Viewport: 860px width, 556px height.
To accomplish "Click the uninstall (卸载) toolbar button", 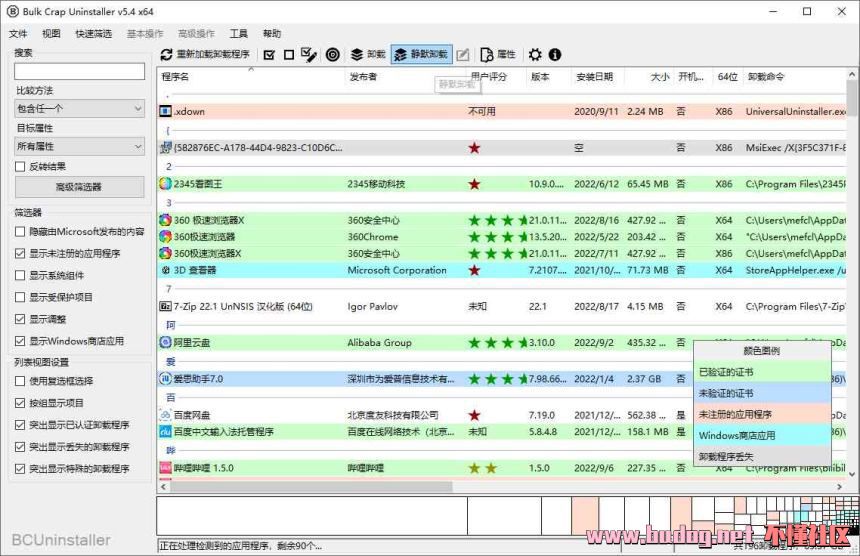I will point(367,54).
